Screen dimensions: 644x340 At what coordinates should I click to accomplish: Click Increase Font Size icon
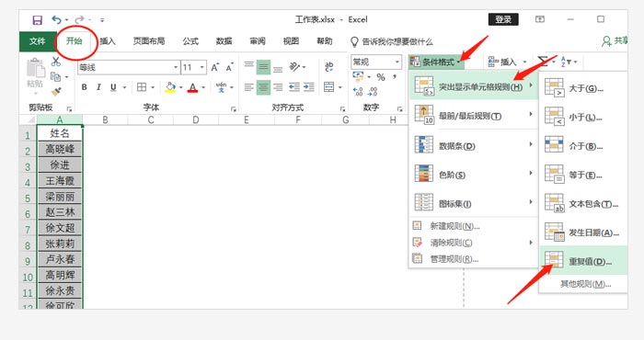pos(215,67)
